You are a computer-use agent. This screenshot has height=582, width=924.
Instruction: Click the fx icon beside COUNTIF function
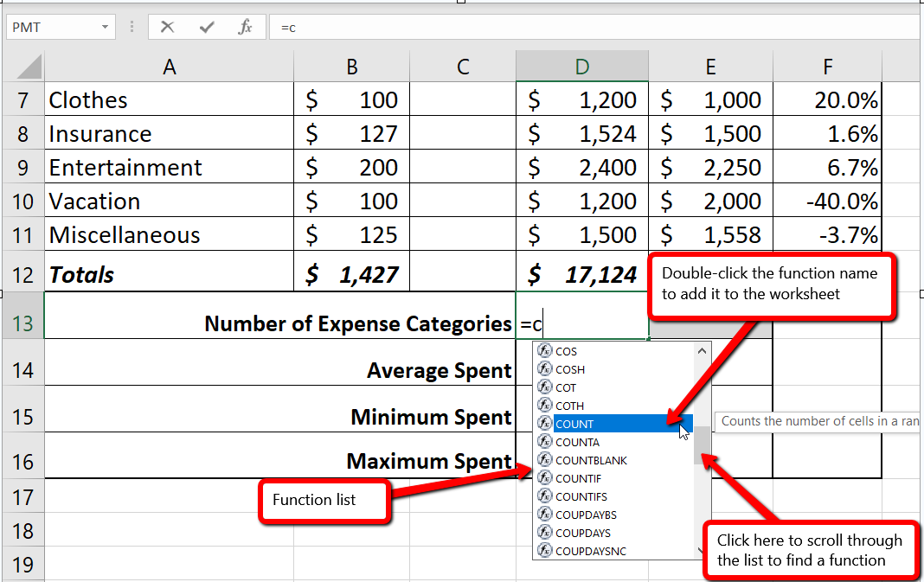click(545, 478)
